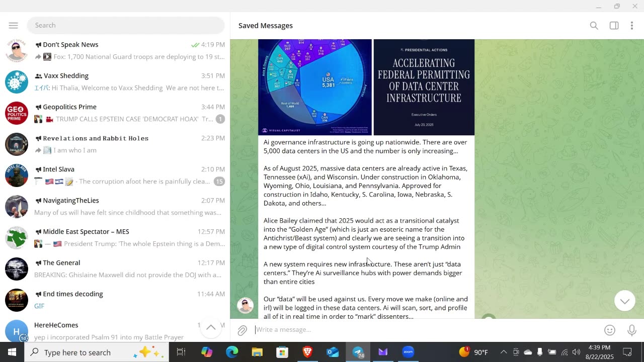
Task: Open clock showing 4:39 PM
Action: click(599, 352)
